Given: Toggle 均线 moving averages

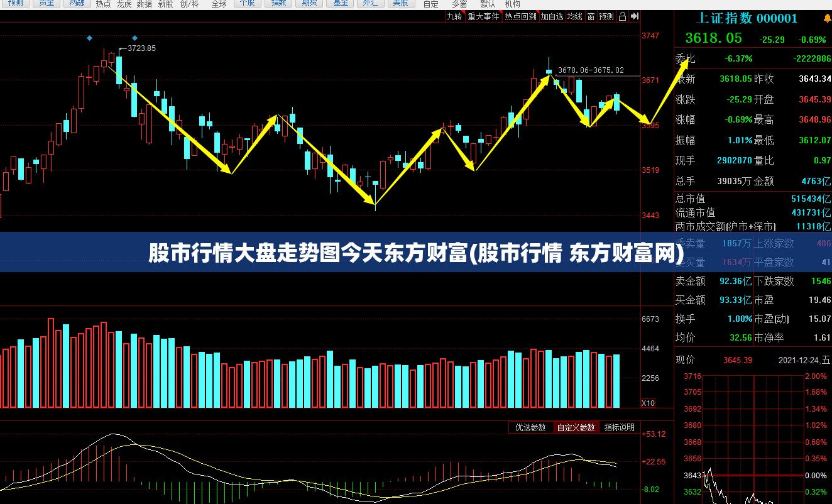Looking at the screenshot, I should coord(575,17).
